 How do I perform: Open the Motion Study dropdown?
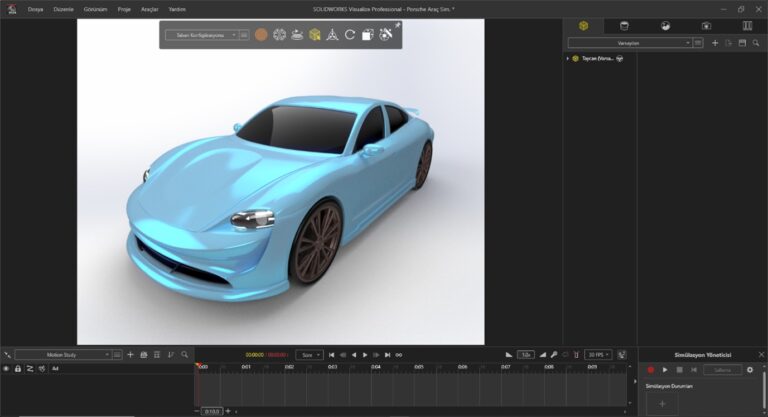point(63,354)
